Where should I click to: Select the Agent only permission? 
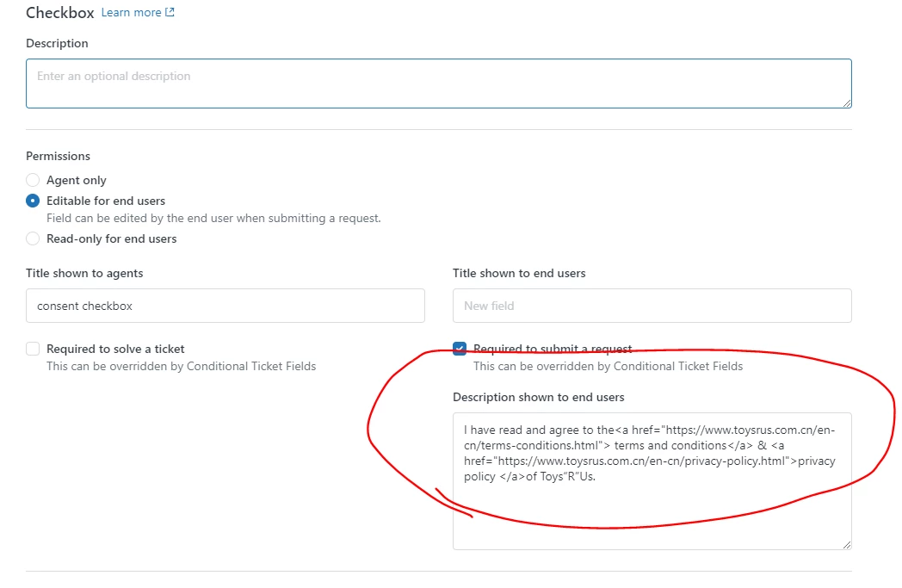click(x=33, y=180)
